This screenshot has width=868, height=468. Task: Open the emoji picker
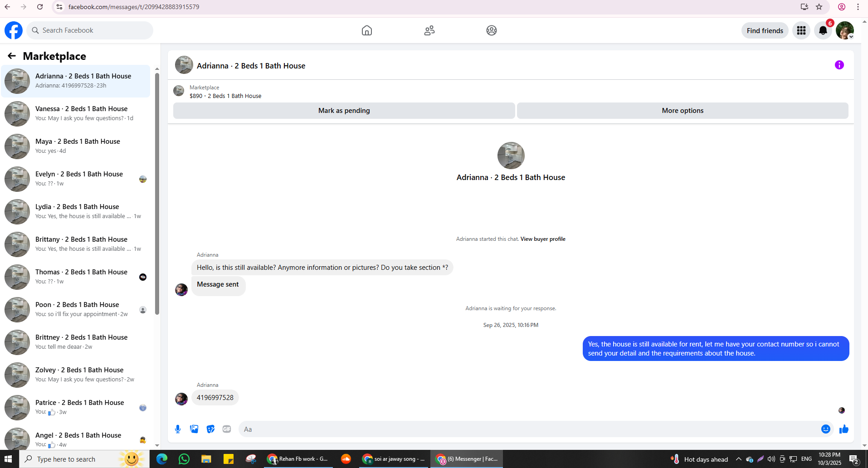pos(826,429)
